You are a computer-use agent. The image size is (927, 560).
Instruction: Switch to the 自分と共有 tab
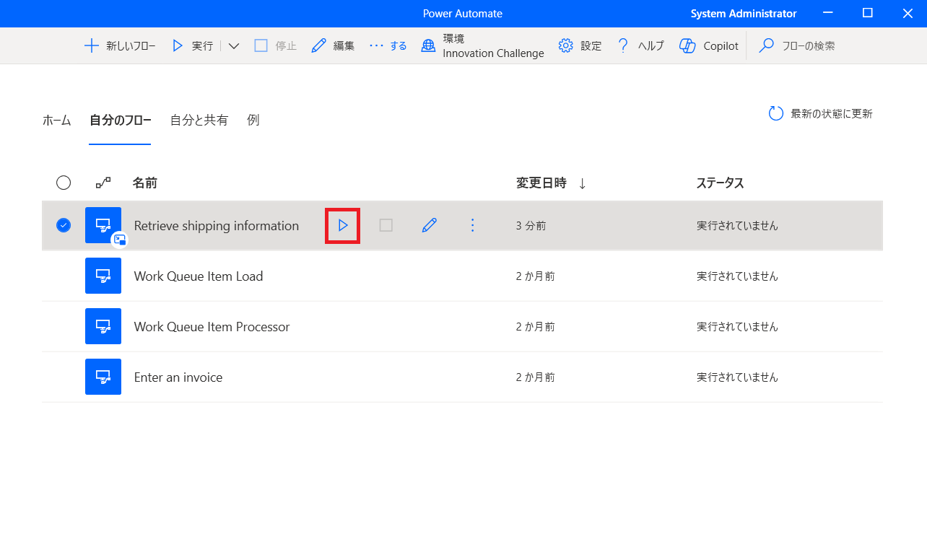(x=199, y=121)
